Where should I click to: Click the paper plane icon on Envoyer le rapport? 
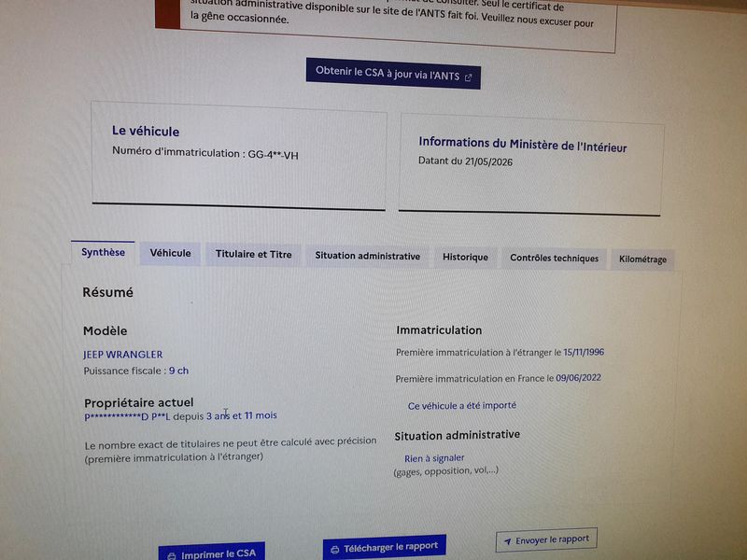tap(508, 541)
